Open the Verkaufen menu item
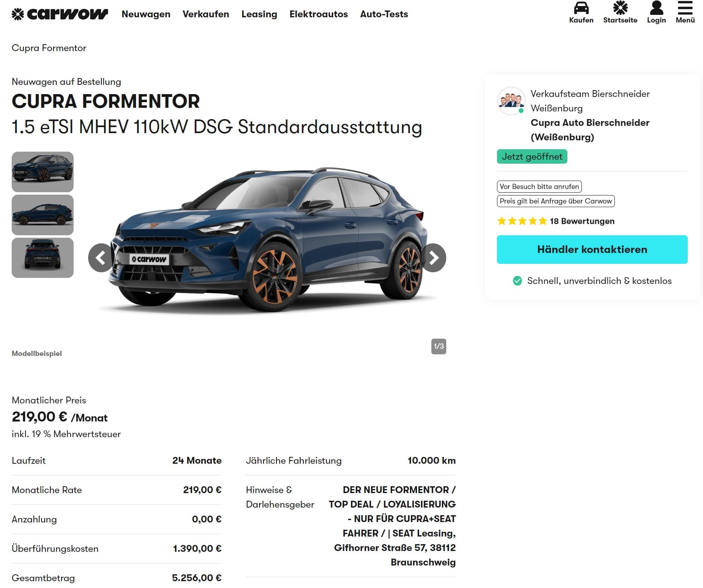 pyautogui.click(x=206, y=14)
